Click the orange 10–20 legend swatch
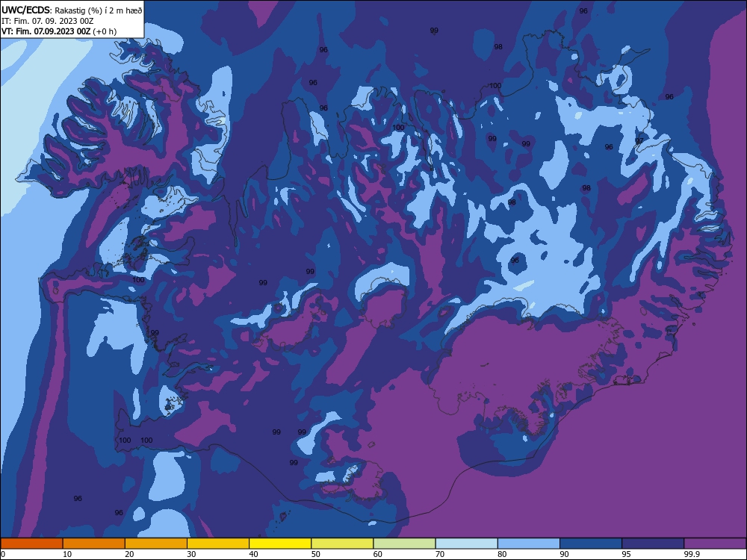Screen dimensions: 747x560 94,544
